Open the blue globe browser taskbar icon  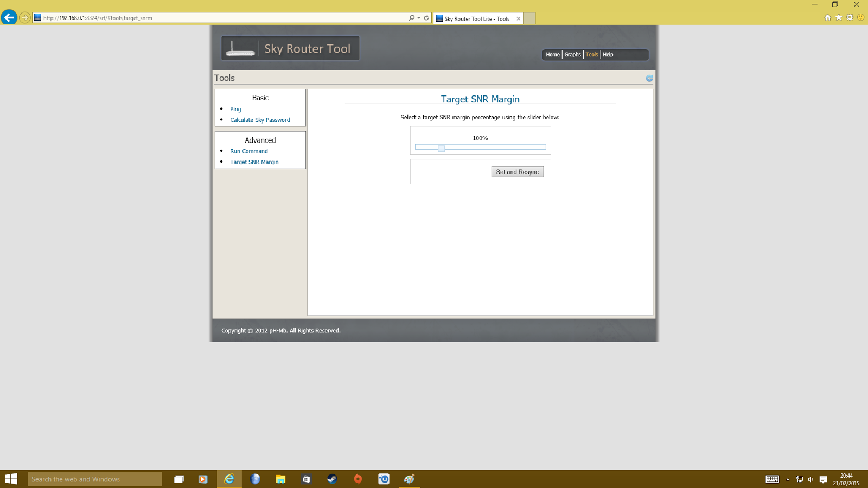click(255, 479)
